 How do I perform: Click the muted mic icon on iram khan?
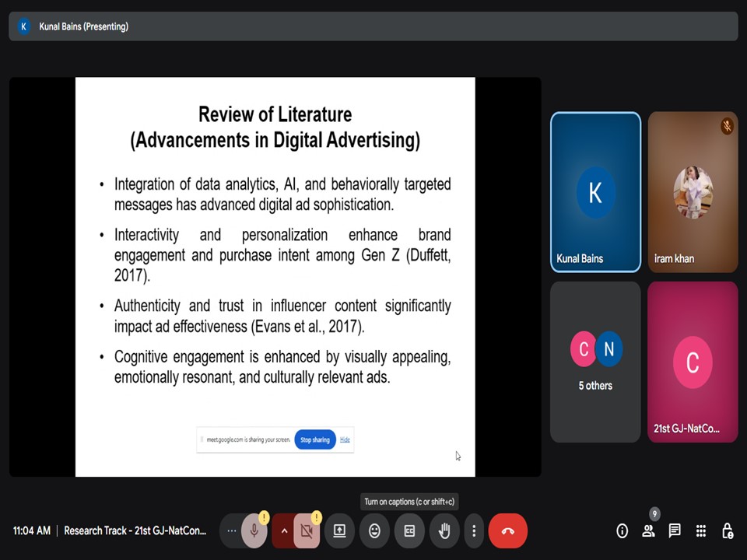727,126
